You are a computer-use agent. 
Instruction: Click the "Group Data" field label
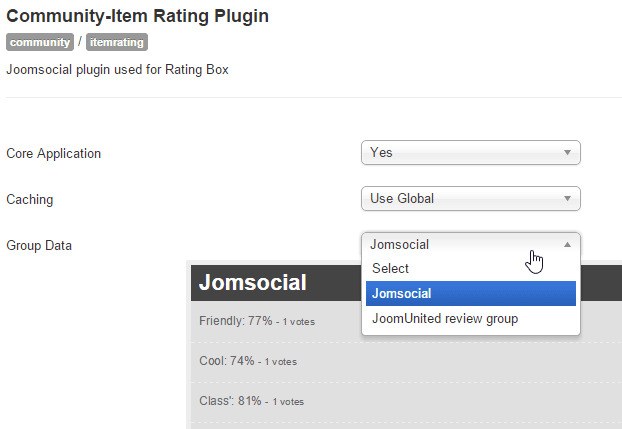(x=39, y=245)
